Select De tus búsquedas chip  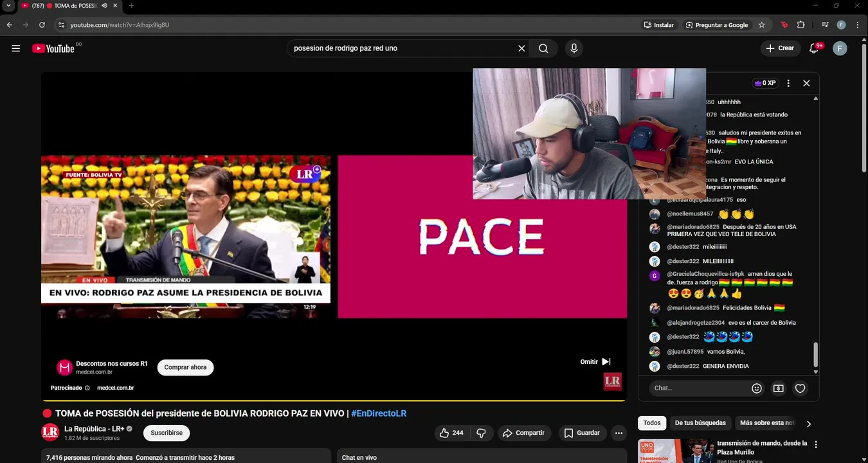pos(700,422)
